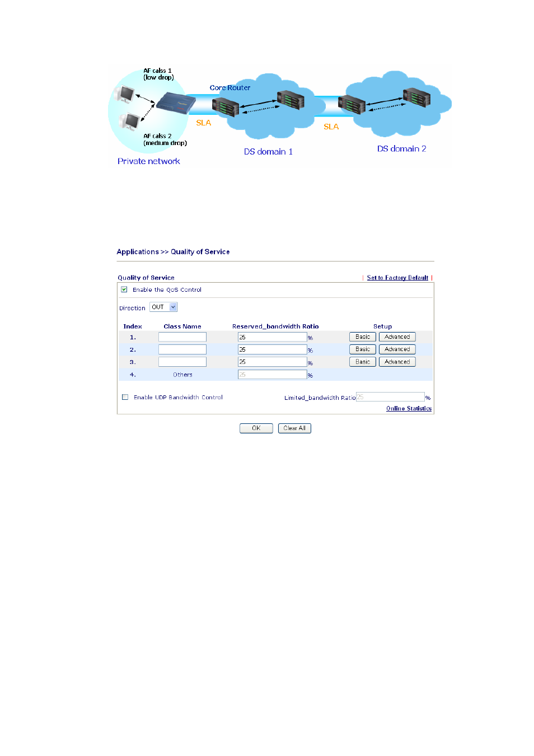
Task: Tick Enable UDP Bandwidth Control checkbox
Action: (125, 397)
